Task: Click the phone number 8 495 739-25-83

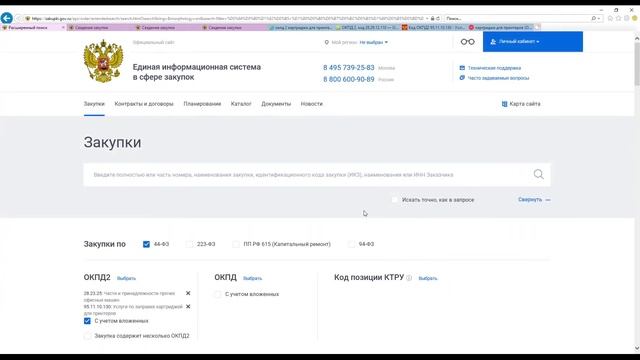Action: pos(349,67)
